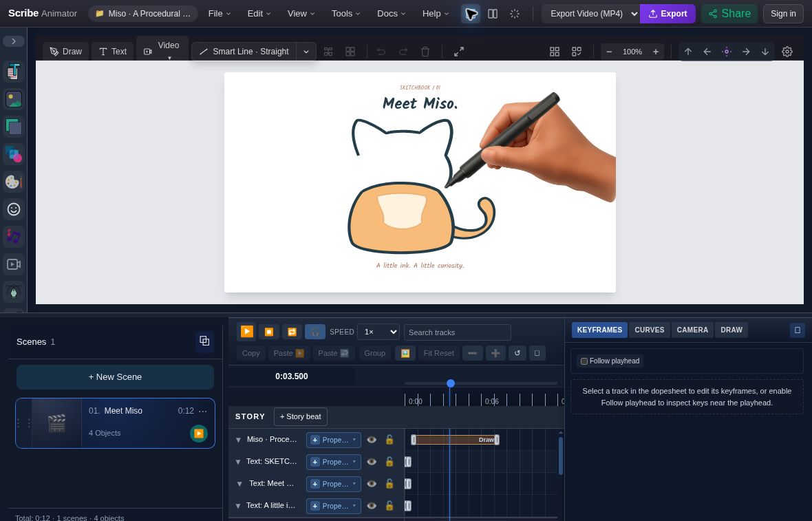
Task: Open the images panel in the sidebar
Action: (14, 99)
